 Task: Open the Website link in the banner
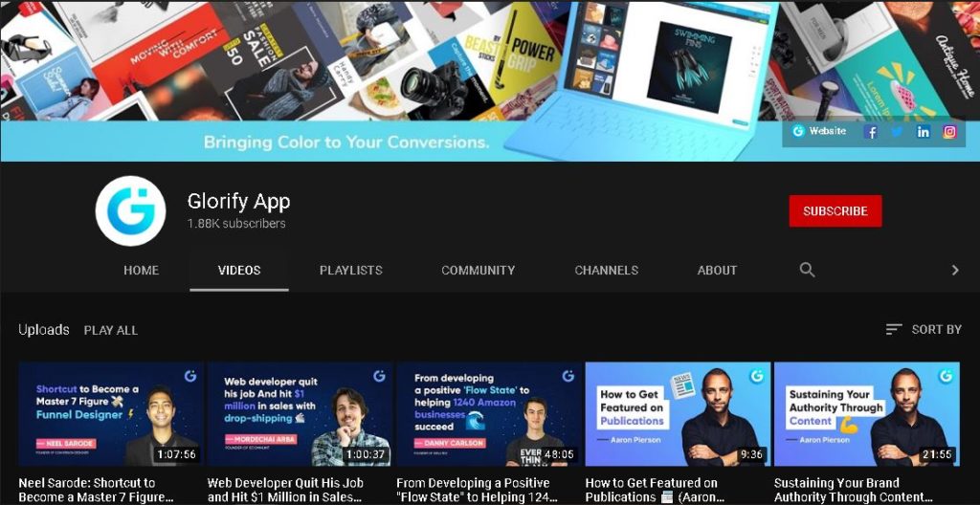(x=819, y=131)
